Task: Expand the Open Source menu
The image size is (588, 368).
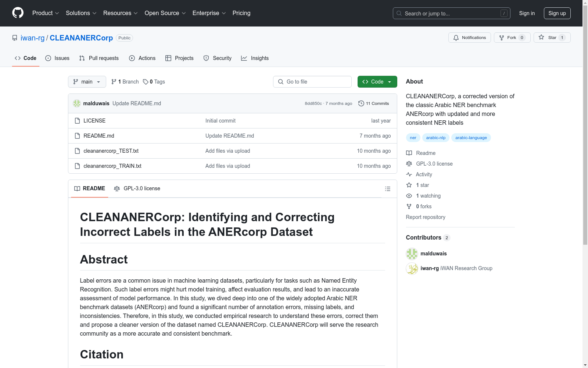Action: 165,13
